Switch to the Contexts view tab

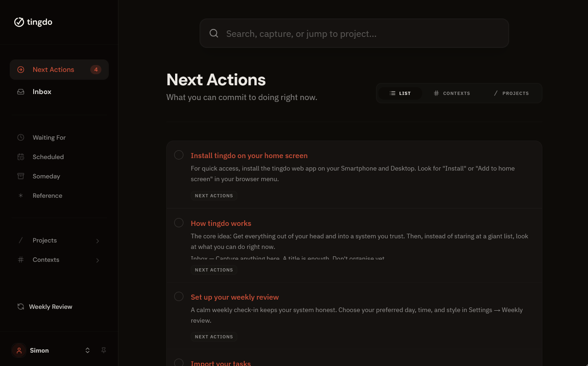coord(452,93)
